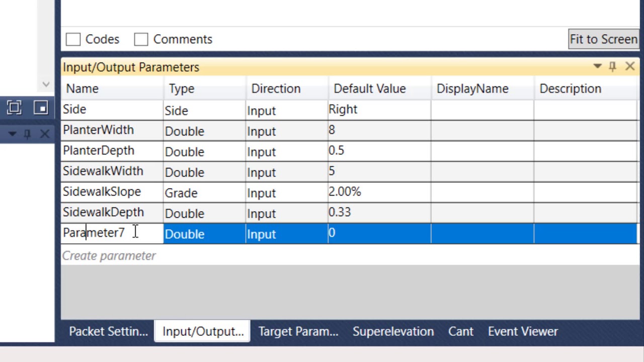644x362 pixels.
Task: Toggle the left panel's pin icon
Action: 28,134
